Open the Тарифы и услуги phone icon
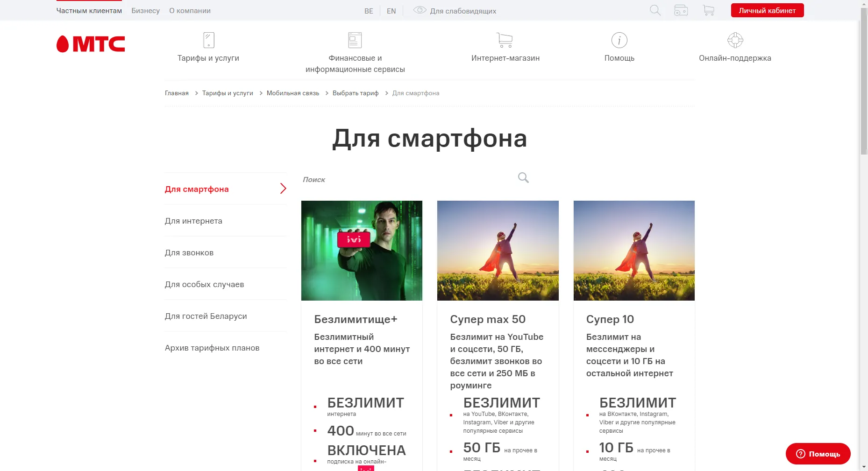This screenshot has width=868, height=471. click(x=209, y=40)
